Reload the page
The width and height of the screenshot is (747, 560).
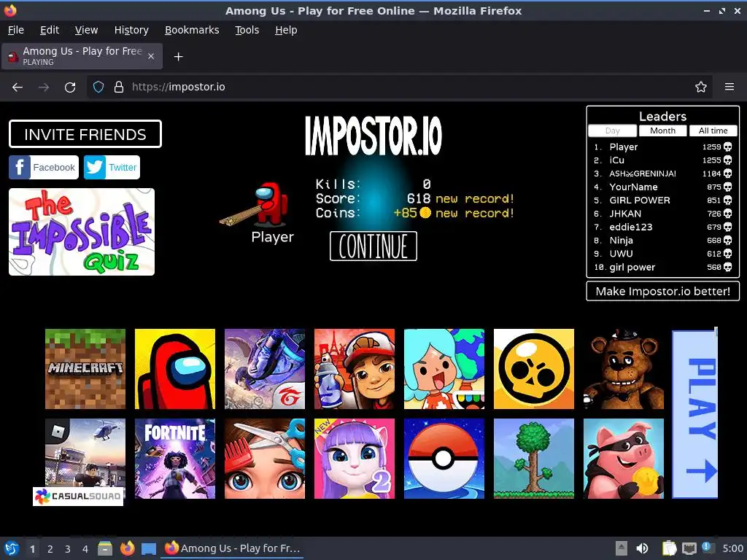coord(70,87)
